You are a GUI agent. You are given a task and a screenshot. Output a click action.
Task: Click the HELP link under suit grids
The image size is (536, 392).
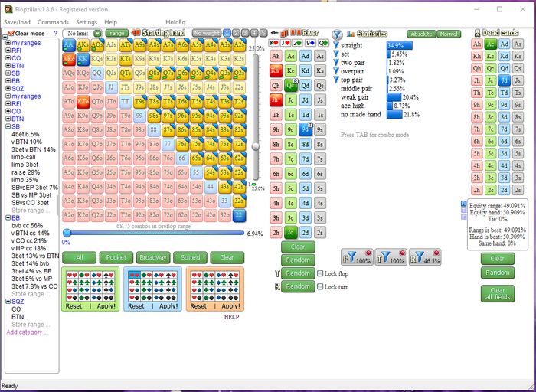pos(231,317)
